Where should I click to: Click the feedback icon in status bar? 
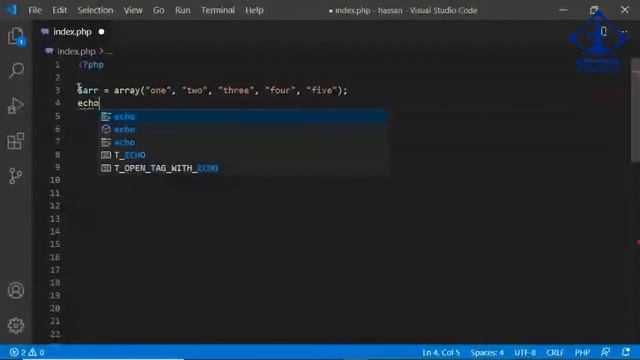point(606,352)
